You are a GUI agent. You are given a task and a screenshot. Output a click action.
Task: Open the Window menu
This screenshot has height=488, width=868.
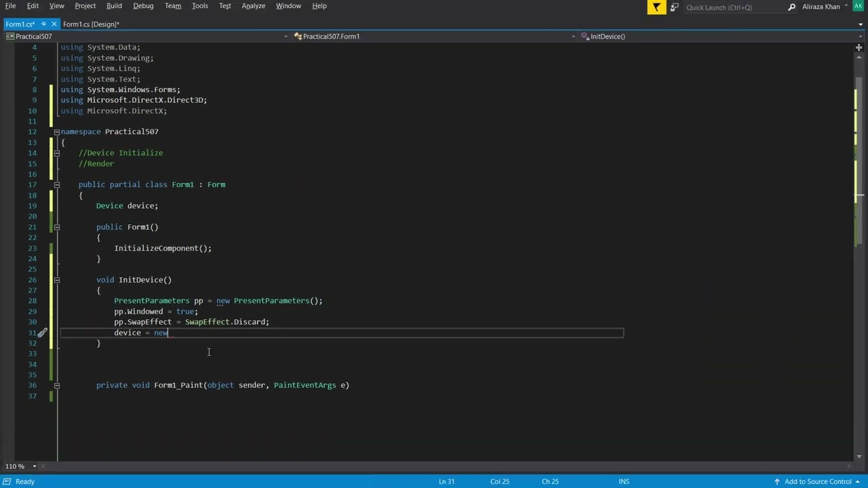288,6
